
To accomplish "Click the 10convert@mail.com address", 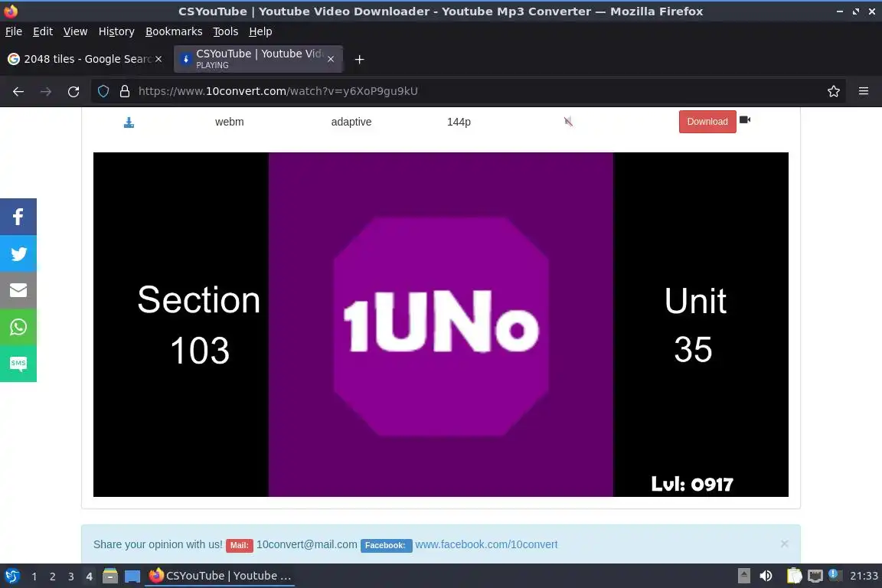I will (x=306, y=544).
